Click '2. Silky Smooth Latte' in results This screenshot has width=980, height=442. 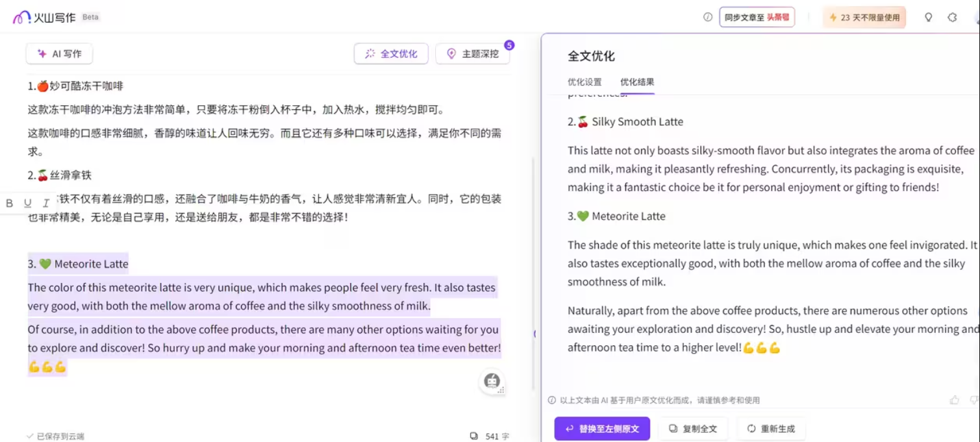[625, 121]
